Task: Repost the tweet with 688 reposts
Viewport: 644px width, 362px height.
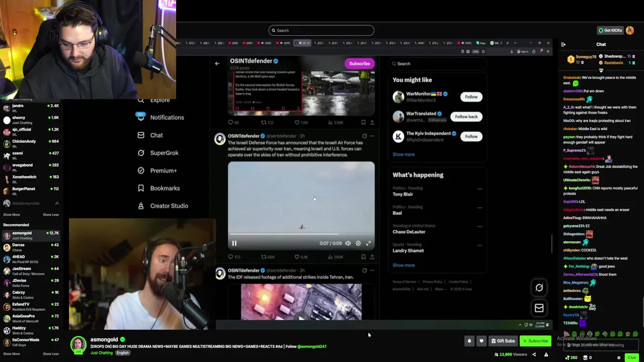Action: click(x=267, y=257)
